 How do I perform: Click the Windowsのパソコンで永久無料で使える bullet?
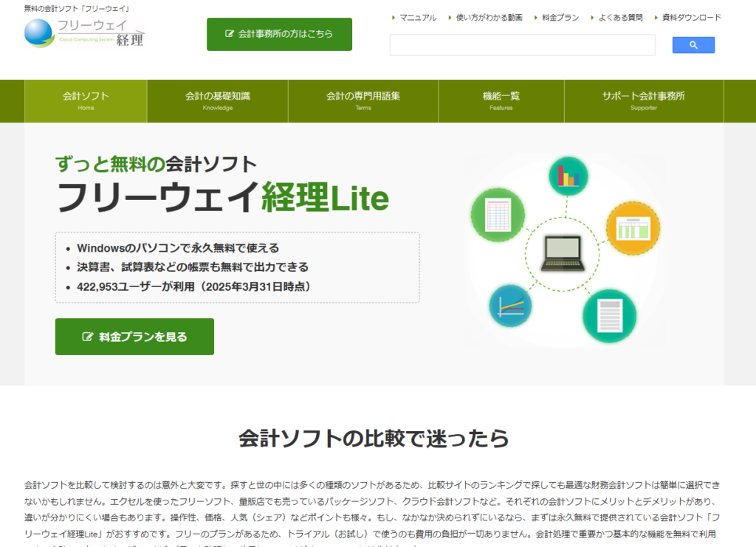[x=178, y=248]
